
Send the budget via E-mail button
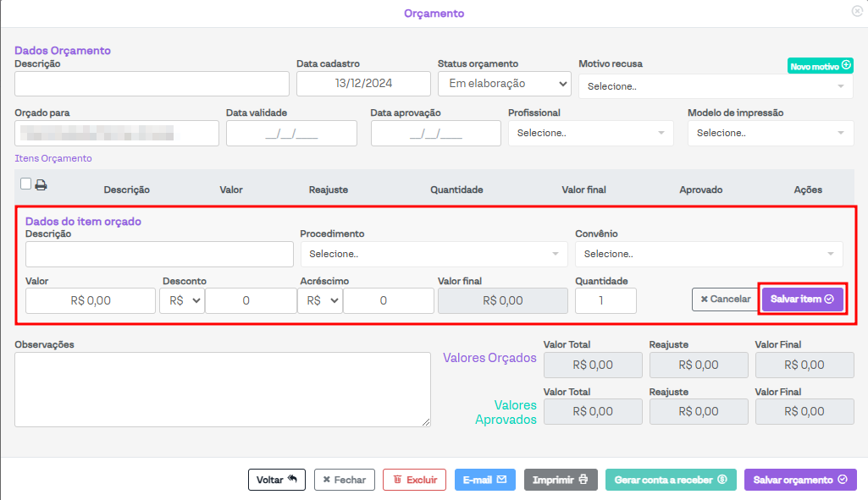click(485, 480)
